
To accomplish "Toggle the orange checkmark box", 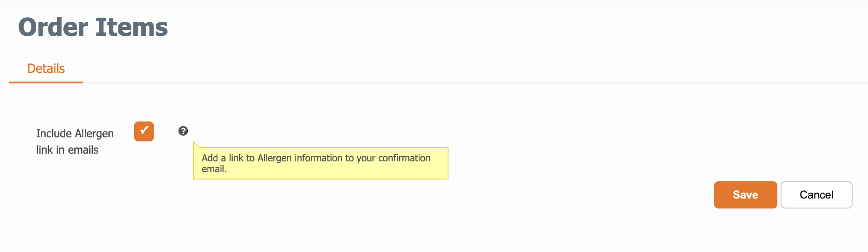I will click(x=144, y=131).
